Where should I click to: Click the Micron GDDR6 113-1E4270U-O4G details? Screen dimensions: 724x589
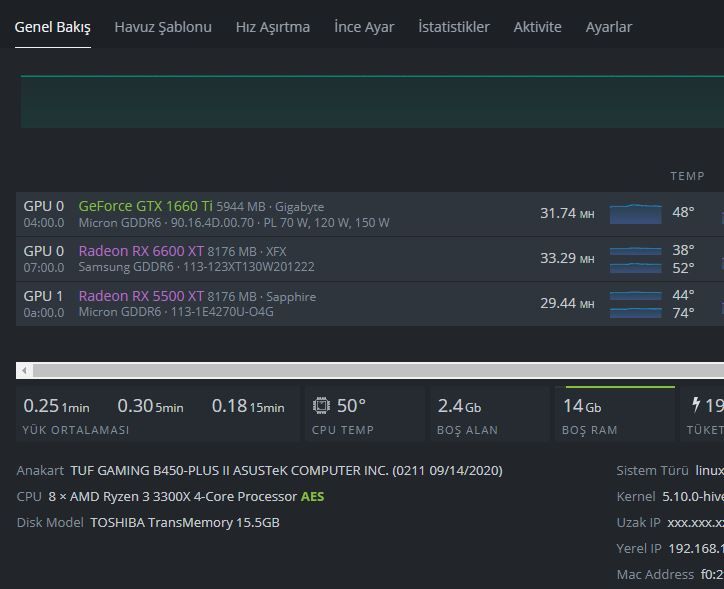[x=176, y=312]
